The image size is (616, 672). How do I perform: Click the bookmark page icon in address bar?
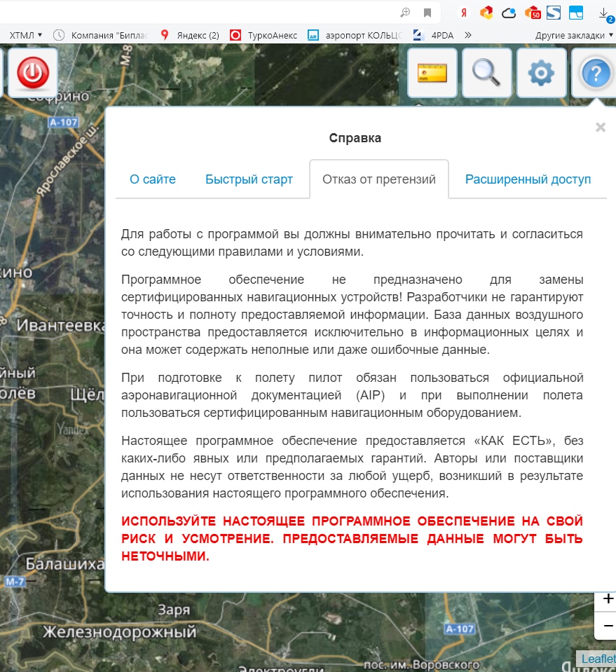point(427,13)
